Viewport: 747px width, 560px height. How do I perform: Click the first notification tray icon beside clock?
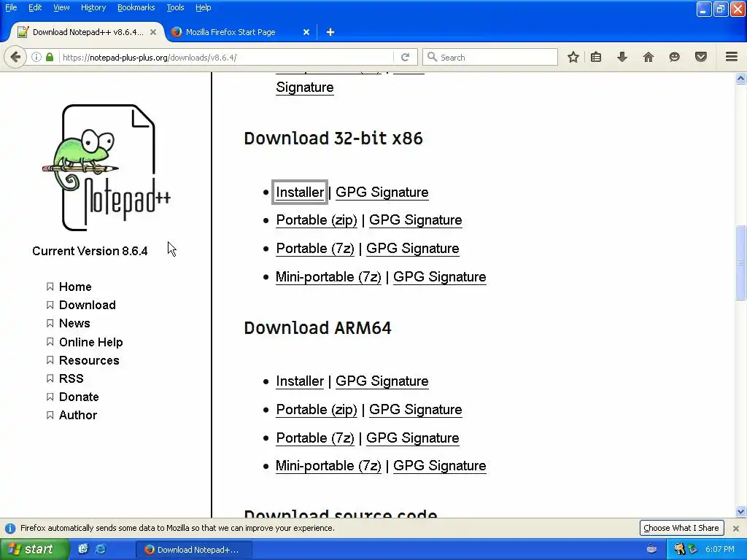(x=679, y=549)
